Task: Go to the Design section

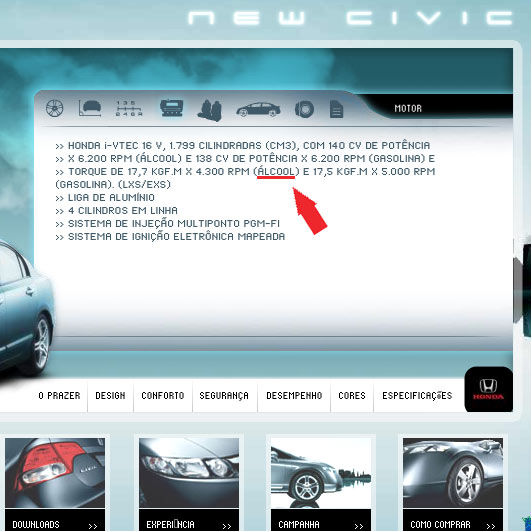Action: click(110, 396)
